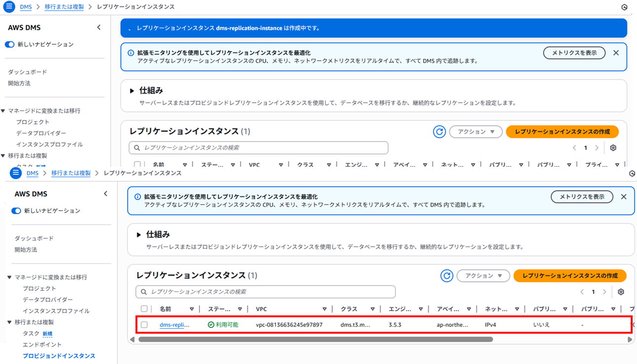Collapse マネージドに変換または移行 in the lower sidebar
The height and width of the screenshot is (364, 637).
[9, 278]
